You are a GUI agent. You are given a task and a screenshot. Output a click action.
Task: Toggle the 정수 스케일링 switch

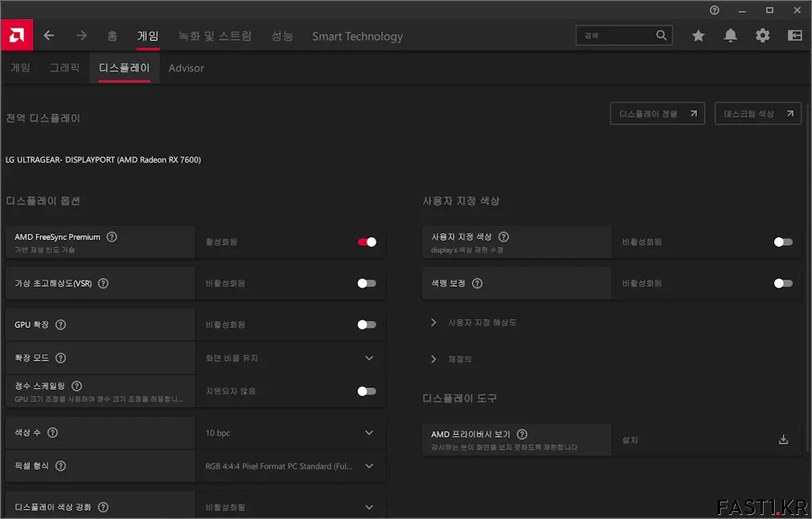(x=366, y=391)
